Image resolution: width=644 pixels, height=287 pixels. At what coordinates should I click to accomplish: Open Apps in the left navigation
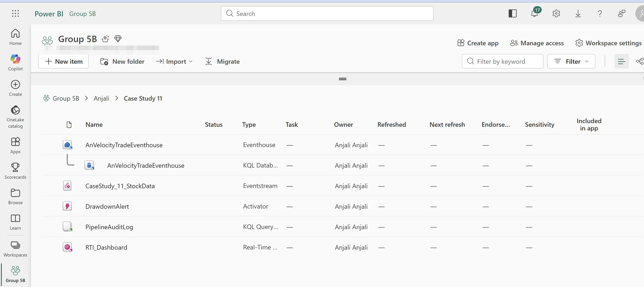point(15,145)
